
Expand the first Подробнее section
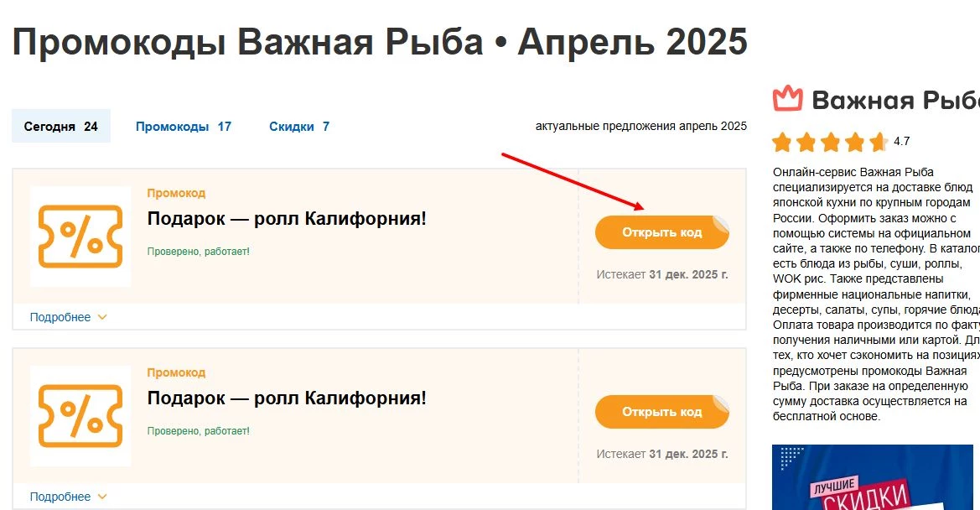coord(60,317)
